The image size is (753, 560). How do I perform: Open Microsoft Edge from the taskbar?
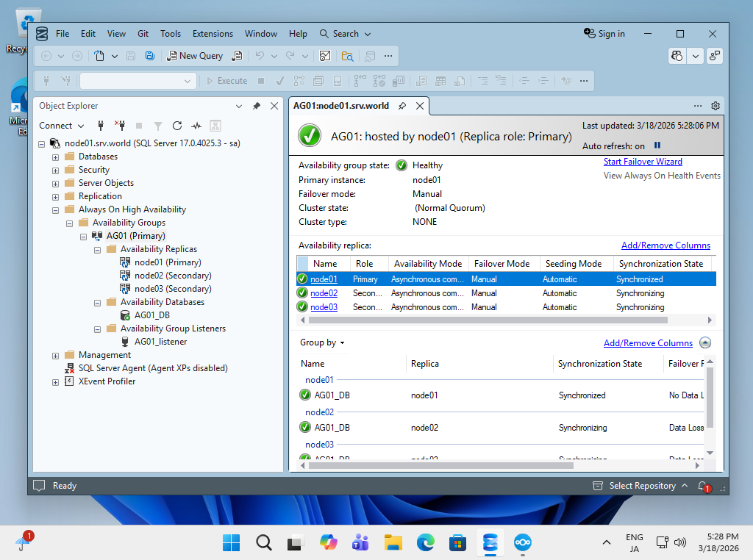[425, 542]
